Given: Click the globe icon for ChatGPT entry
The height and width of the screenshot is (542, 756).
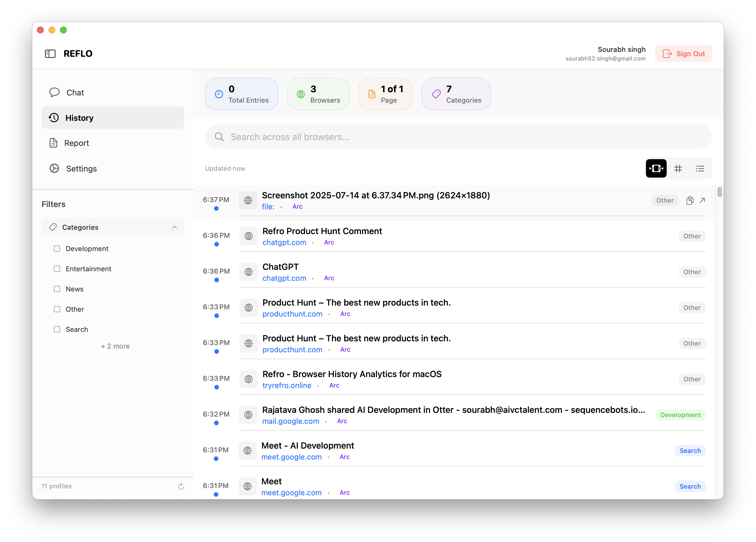Looking at the screenshot, I should point(248,272).
